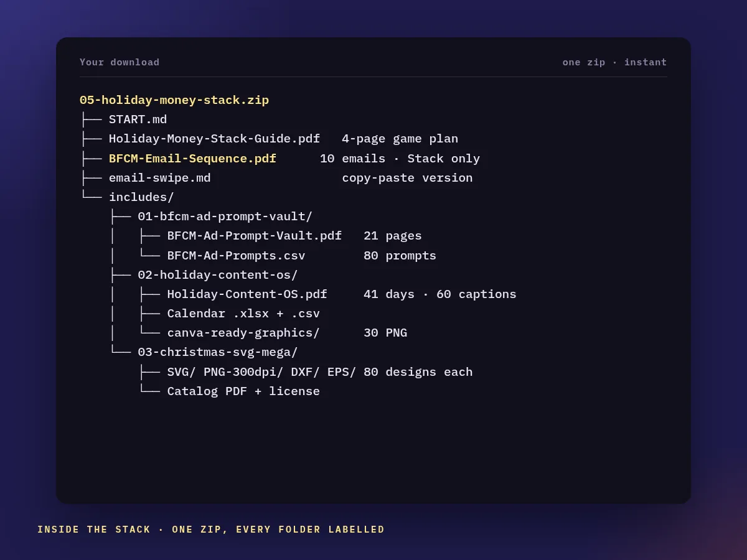
Task: Click the 'INSIDE THE STACK' footer caption
Action: (211, 530)
